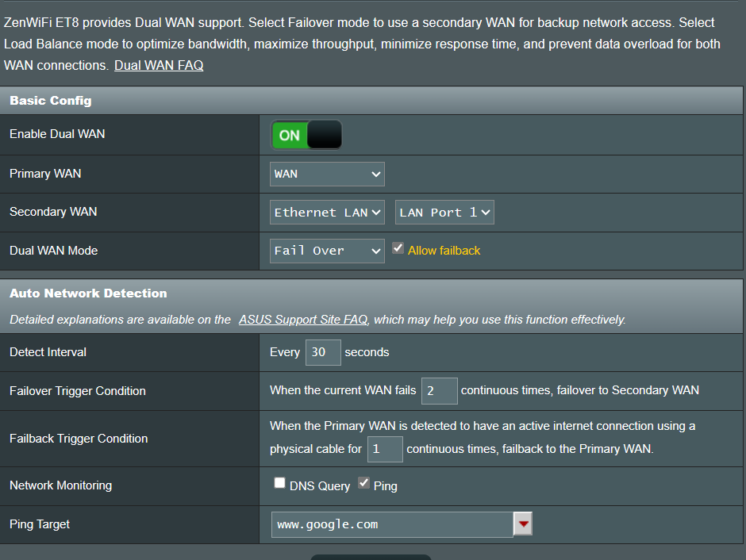Click the yellow Allow failback label text

tap(444, 251)
